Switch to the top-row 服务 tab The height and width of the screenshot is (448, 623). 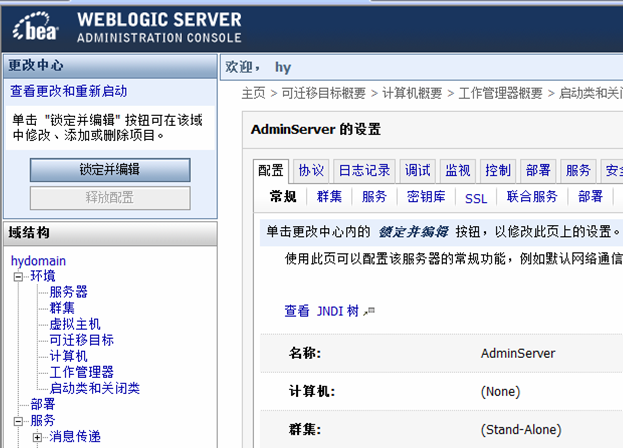click(x=578, y=171)
